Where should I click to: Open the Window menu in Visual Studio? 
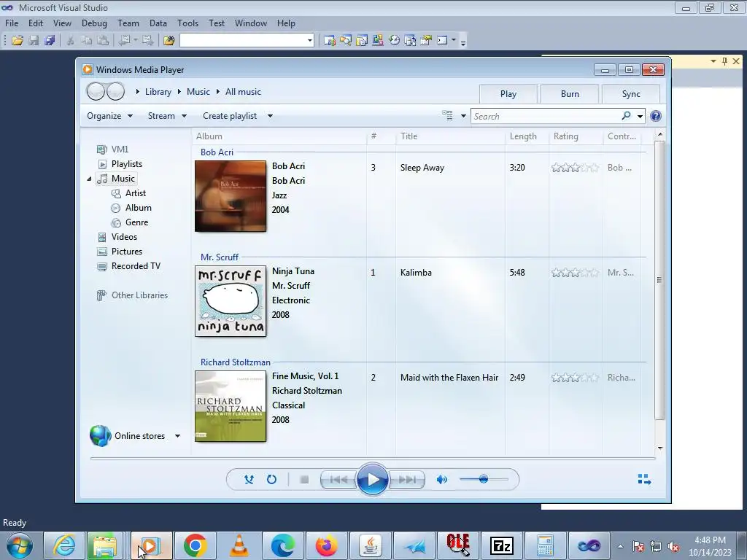(x=251, y=23)
